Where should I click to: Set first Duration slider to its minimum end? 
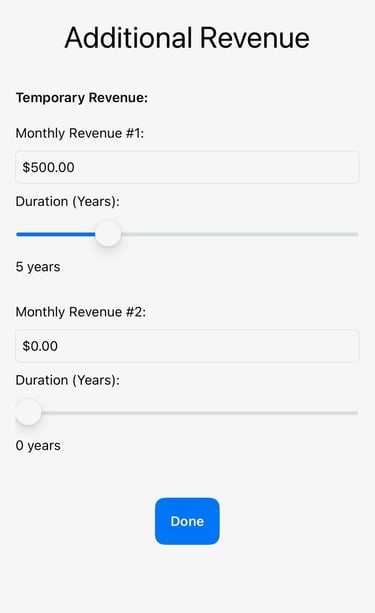click(x=18, y=234)
